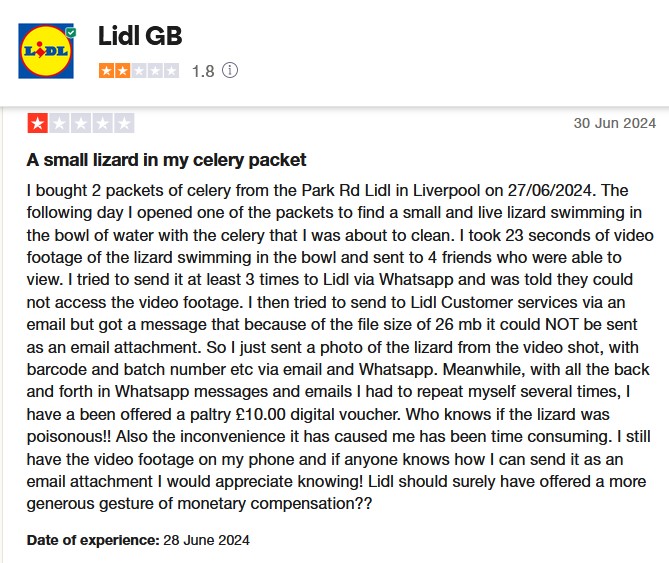This screenshot has width=669, height=563.
Task: Click fourth grey star in header rating
Action: pos(155,71)
